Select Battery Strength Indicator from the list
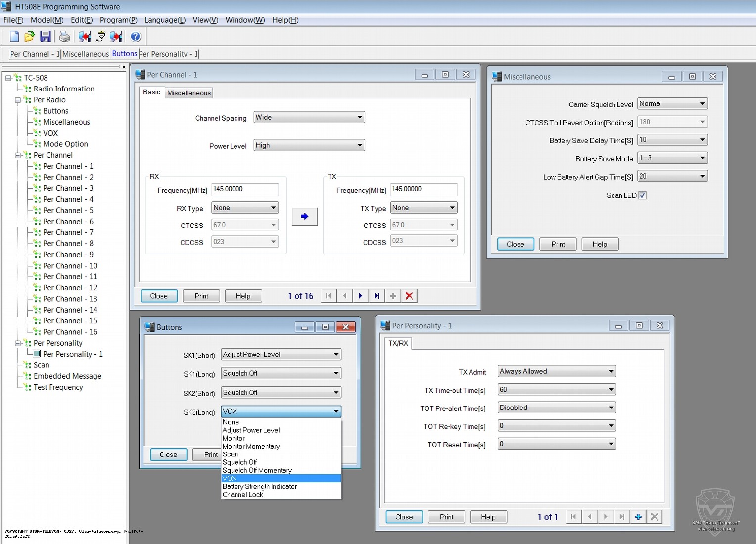The width and height of the screenshot is (756, 544). point(260,487)
